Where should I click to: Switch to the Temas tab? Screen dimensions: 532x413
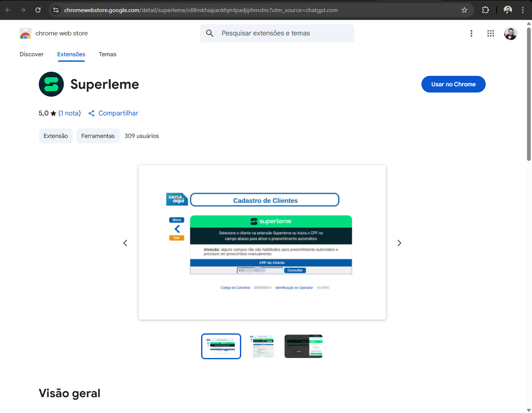107,54
